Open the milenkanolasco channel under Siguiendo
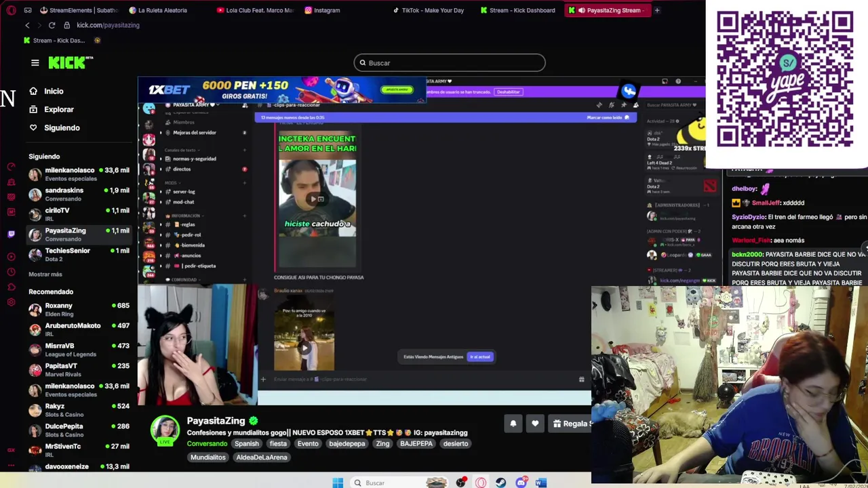Screen dimensions: 868x488 pyautogui.click(x=79, y=174)
